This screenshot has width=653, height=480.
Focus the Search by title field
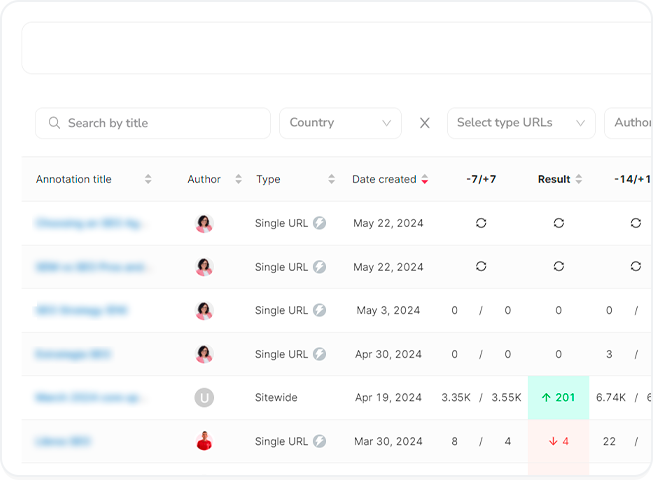coord(160,123)
